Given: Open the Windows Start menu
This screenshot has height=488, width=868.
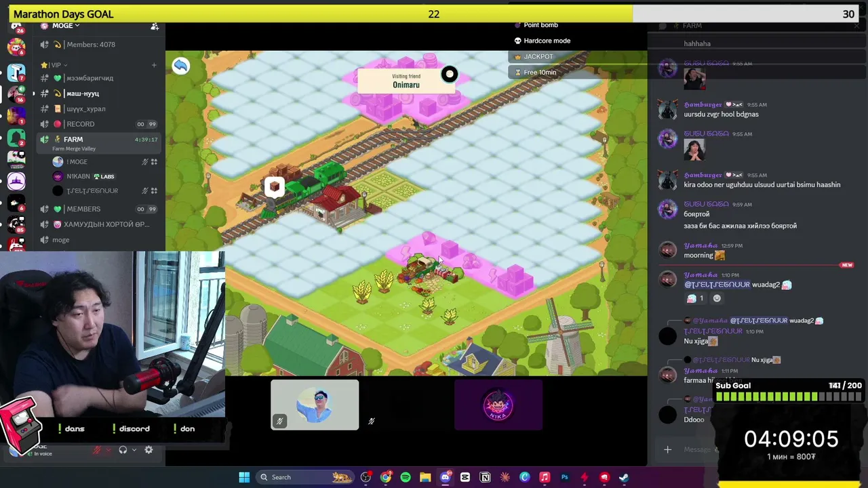Looking at the screenshot, I should pyautogui.click(x=244, y=477).
